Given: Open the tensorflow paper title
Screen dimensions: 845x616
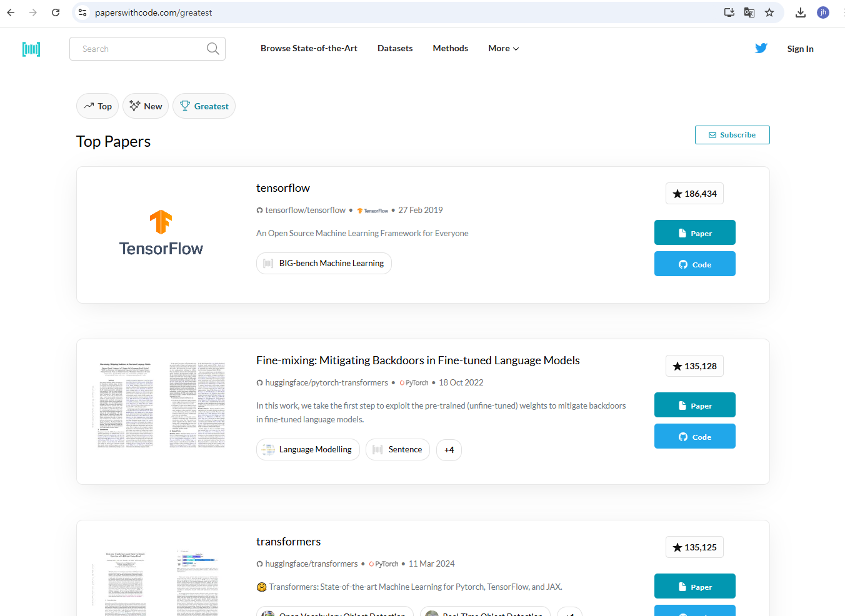Looking at the screenshot, I should point(283,188).
